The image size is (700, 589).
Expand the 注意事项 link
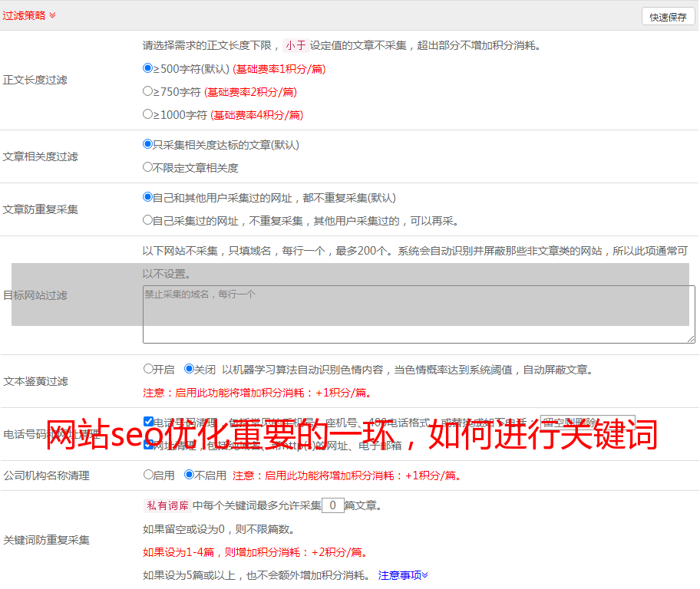(403, 575)
